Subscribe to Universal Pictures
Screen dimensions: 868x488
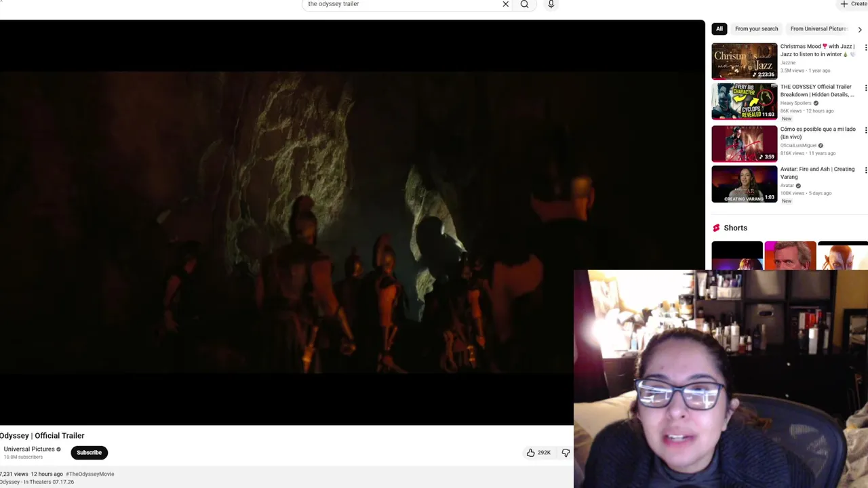click(89, 453)
